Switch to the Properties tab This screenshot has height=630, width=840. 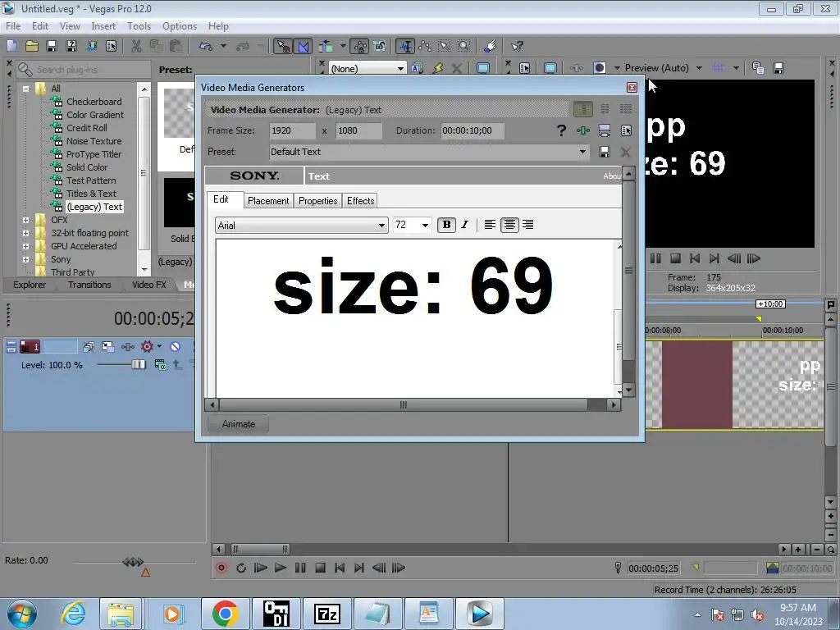pos(317,201)
